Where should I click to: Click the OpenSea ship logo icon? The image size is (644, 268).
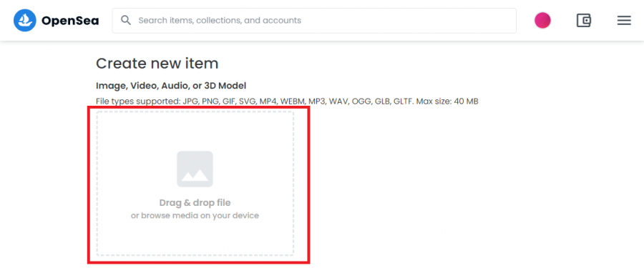click(25, 20)
